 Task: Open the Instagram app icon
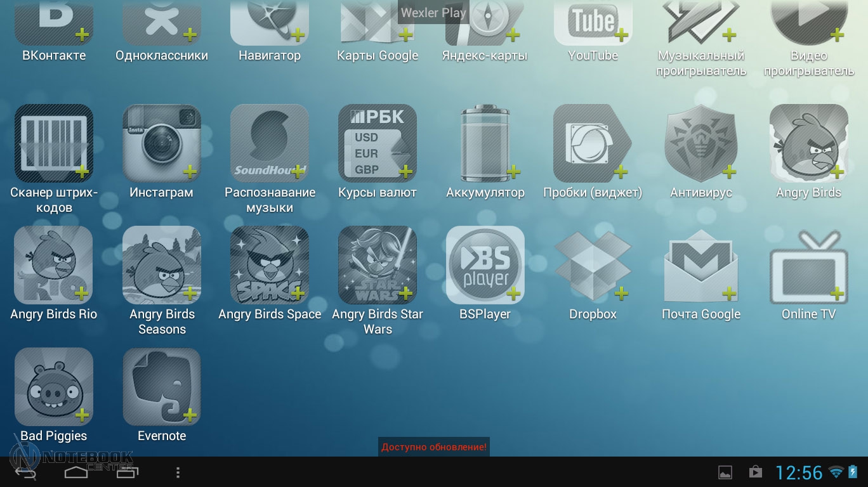[162, 143]
